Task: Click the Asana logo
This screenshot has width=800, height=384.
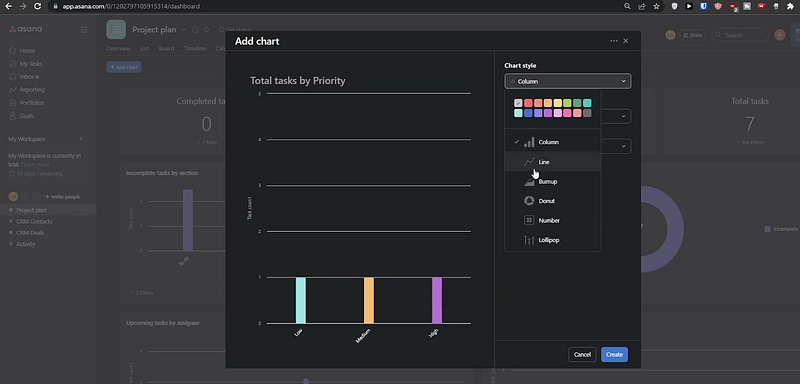Action: click(26, 29)
